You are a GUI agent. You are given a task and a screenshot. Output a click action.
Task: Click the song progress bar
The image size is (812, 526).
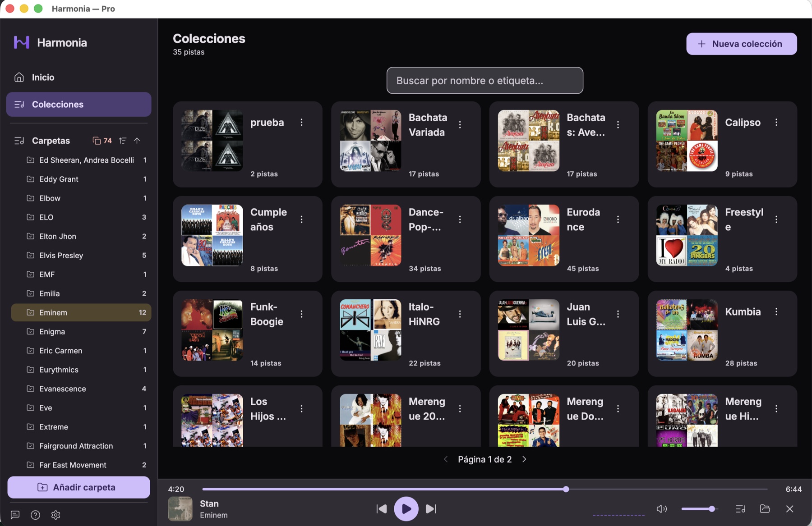pos(485,489)
